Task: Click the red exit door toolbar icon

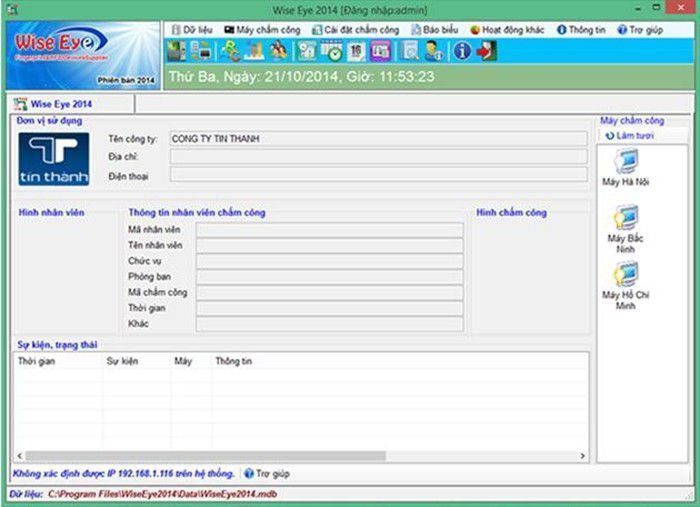Action: (x=486, y=51)
